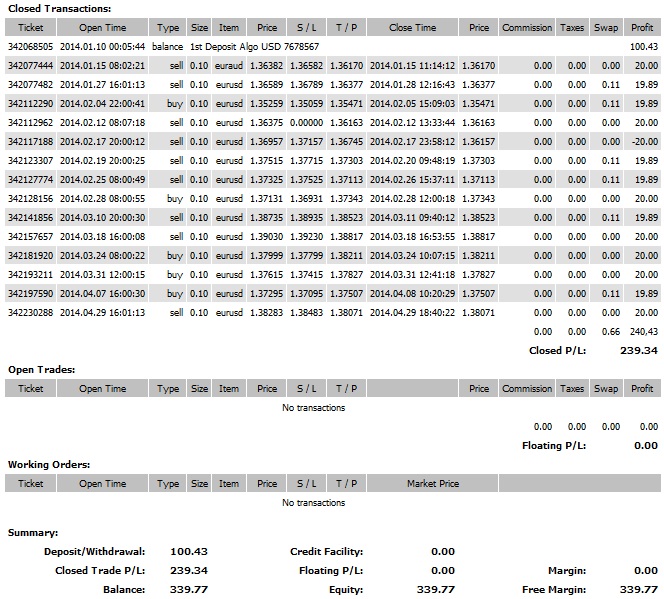Click take profit 1.38071
Image resolution: width=664 pixels, height=599 pixels.
tap(346, 313)
